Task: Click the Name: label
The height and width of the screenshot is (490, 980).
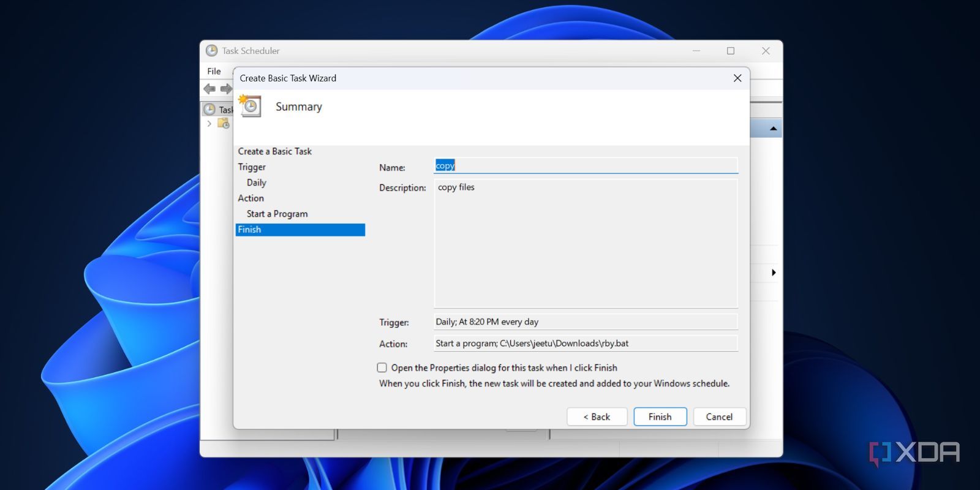Action: [x=392, y=167]
